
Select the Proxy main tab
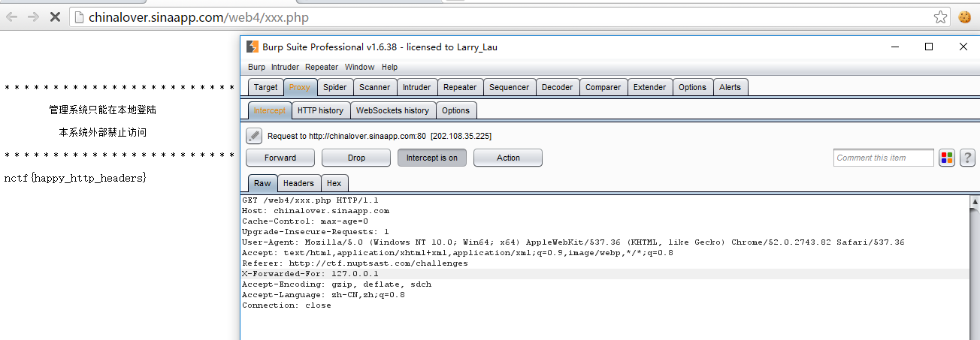click(300, 87)
